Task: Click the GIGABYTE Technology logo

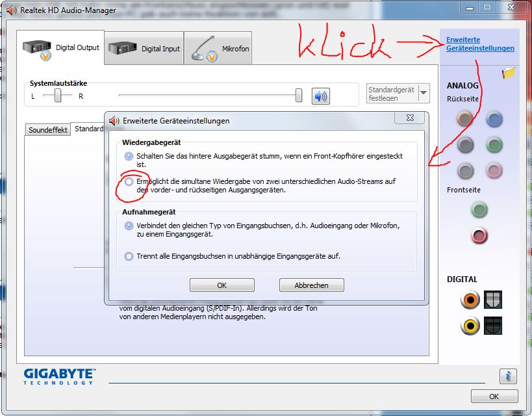Action: [x=60, y=377]
